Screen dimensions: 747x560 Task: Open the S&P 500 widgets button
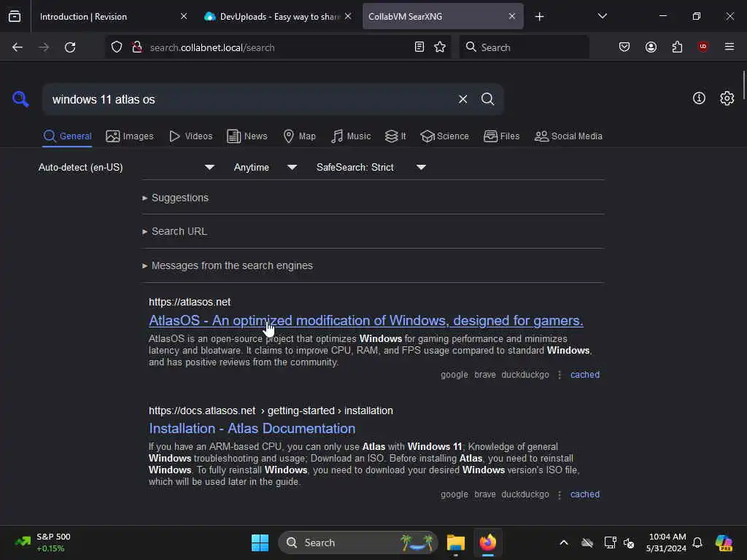point(43,542)
